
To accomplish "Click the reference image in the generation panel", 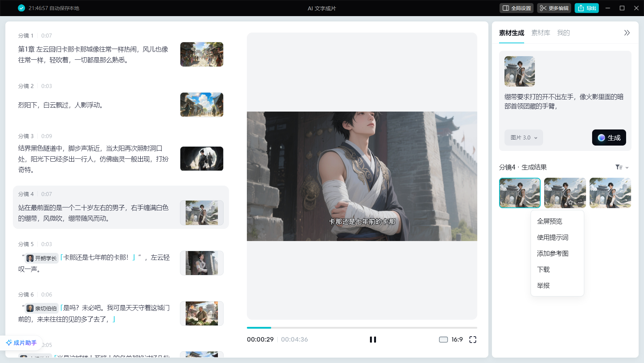I will tap(519, 71).
